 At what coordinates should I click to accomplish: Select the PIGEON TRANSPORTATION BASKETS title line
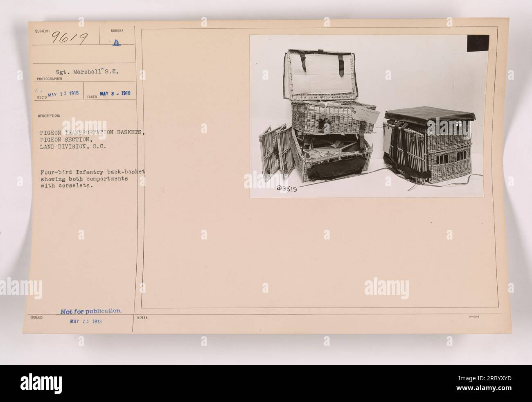point(92,131)
